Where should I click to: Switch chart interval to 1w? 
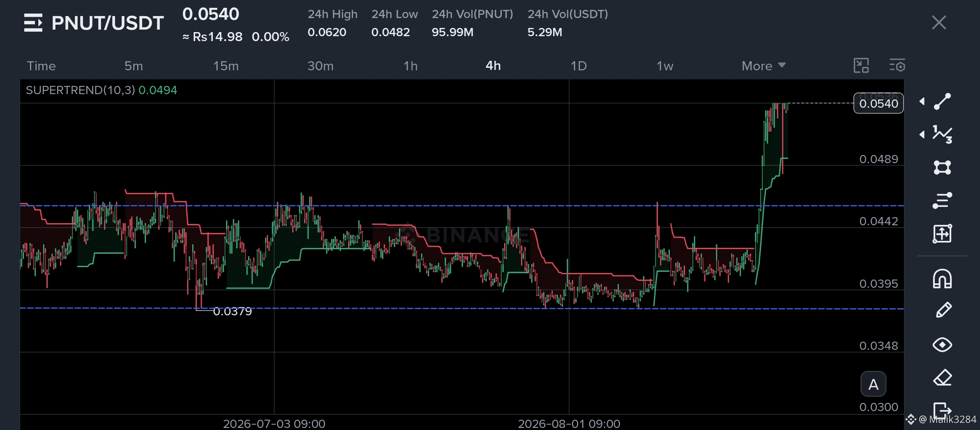(665, 66)
